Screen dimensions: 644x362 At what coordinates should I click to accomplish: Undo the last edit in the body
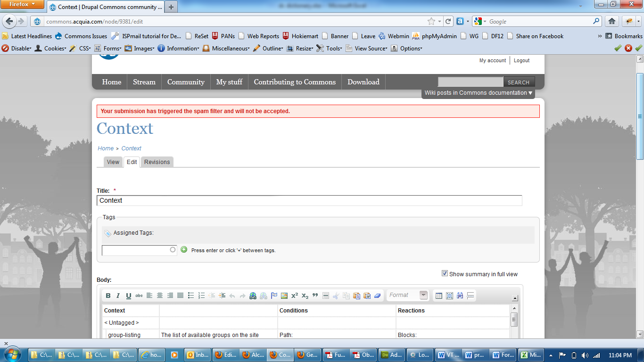(x=231, y=296)
